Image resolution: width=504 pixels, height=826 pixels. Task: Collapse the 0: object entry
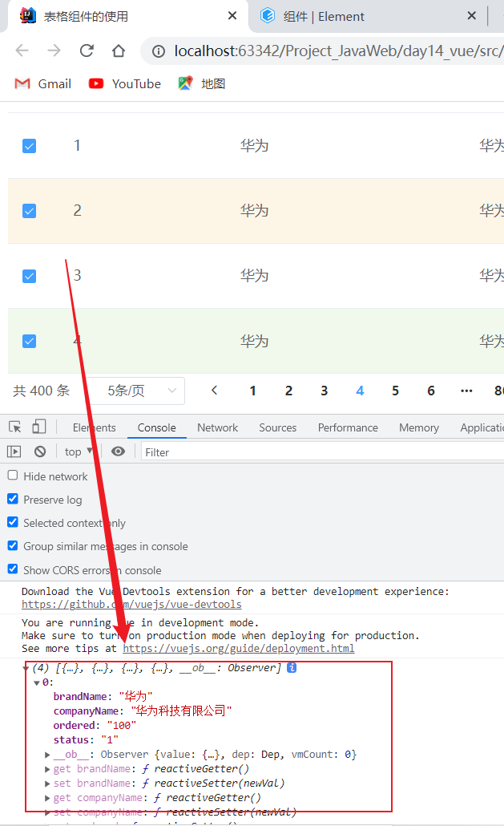pos(36,682)
